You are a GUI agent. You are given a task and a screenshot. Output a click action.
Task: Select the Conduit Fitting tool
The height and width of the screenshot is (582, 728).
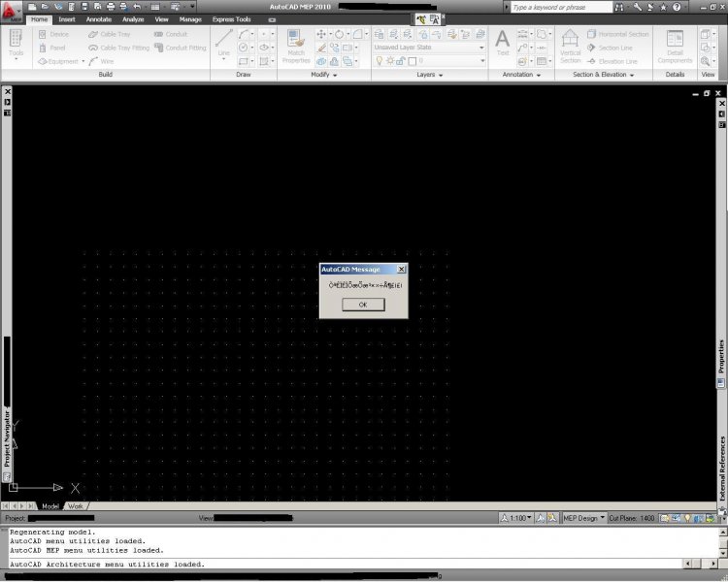point(181,48)
